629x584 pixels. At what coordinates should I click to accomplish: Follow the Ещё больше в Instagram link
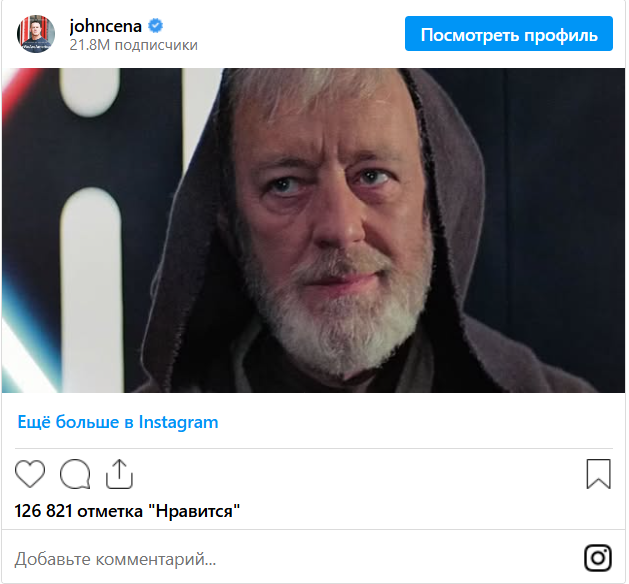tap(118, 422)
